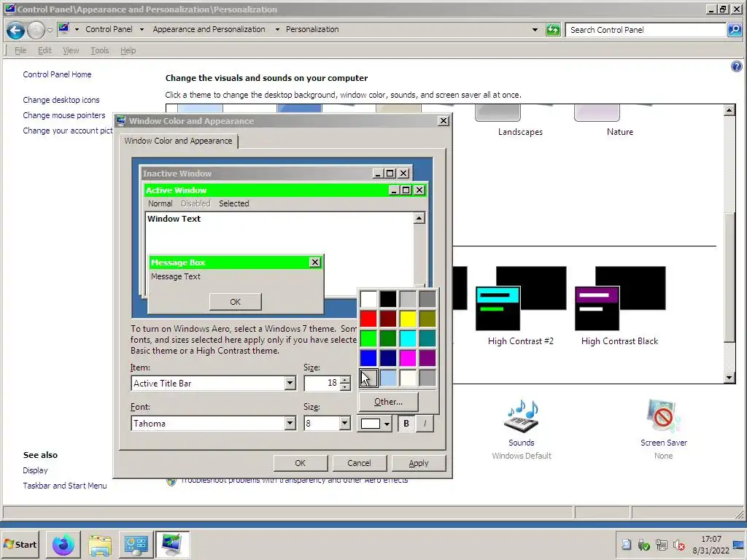Screen dimensions: 747x560
Task: Click the Forward navigation arrow
Action: (36, 31)
